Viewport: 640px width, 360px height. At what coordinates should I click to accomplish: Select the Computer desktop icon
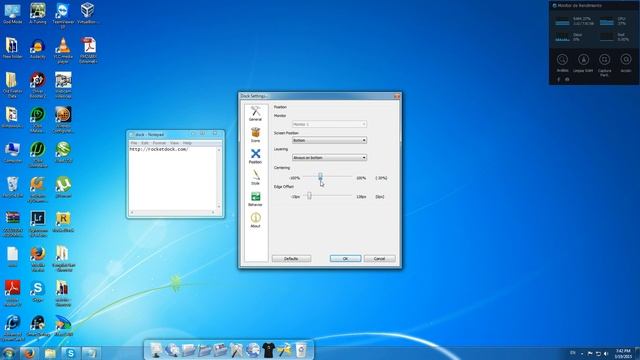[x=13, y=153]
